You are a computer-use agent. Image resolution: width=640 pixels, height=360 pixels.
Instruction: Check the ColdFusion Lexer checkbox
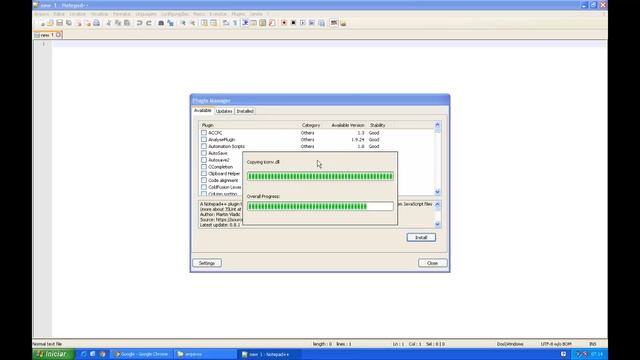click(x=204, y=187)
